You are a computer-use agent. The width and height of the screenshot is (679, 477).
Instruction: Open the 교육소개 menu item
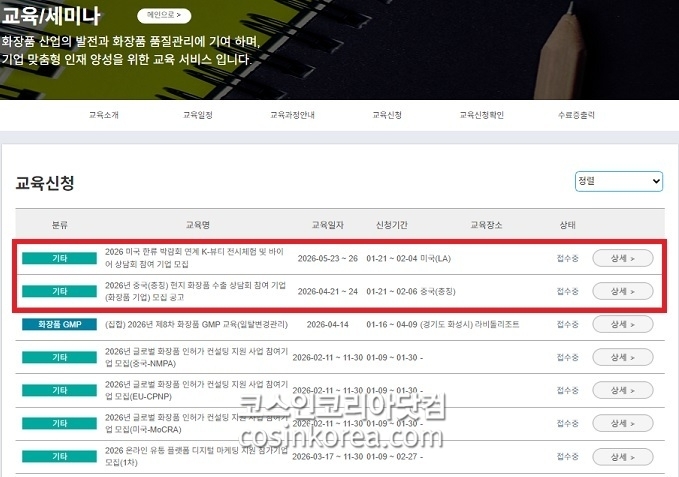click(x=104, y=115)
